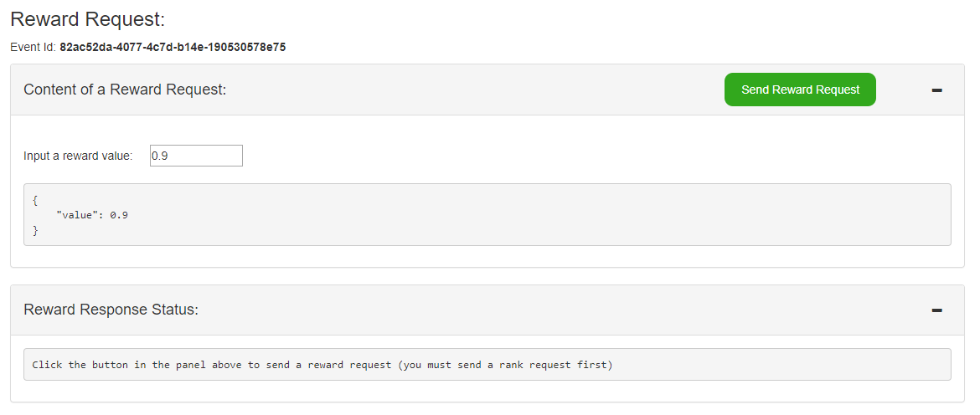980x415 pixels.
Task: Focus the reward value input field
Action: pyautogui.click(x=196, y=156)
